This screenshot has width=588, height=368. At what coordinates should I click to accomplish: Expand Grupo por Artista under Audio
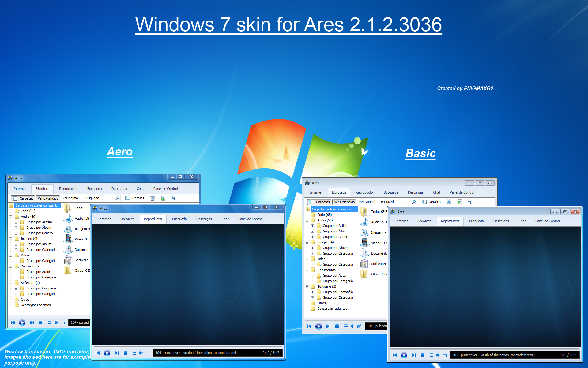click(16, 222)
